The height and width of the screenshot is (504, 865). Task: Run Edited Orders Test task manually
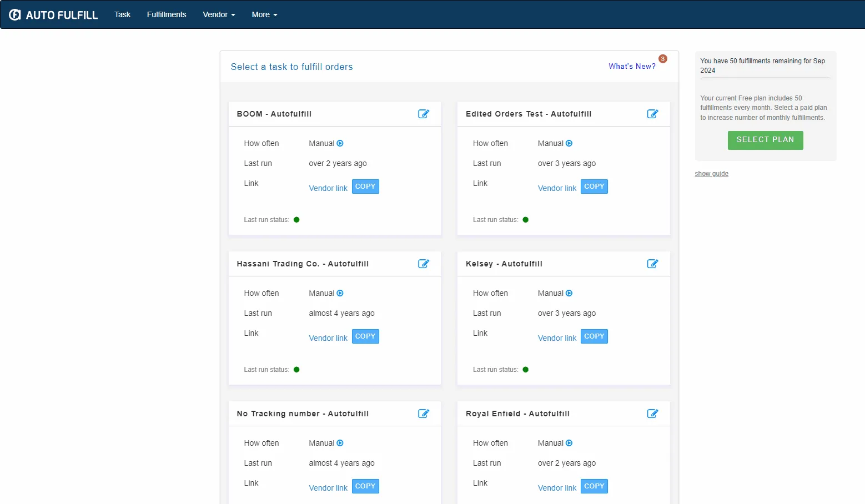569,143
